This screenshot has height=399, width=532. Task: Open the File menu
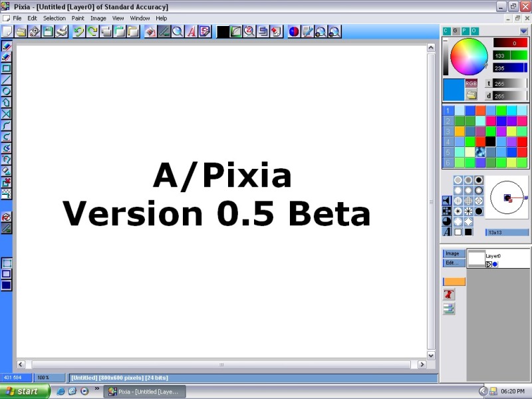(x=17, y=19)
